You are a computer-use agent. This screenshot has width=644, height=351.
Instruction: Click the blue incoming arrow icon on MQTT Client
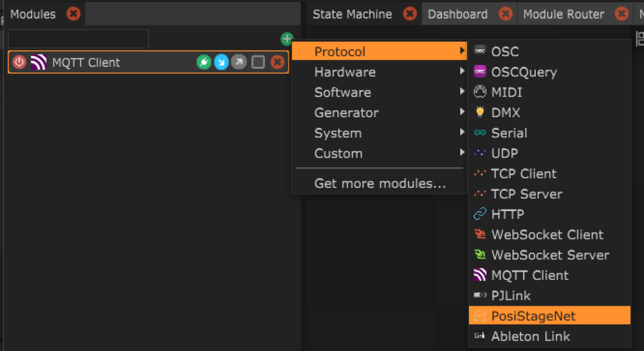pos(222,62)
